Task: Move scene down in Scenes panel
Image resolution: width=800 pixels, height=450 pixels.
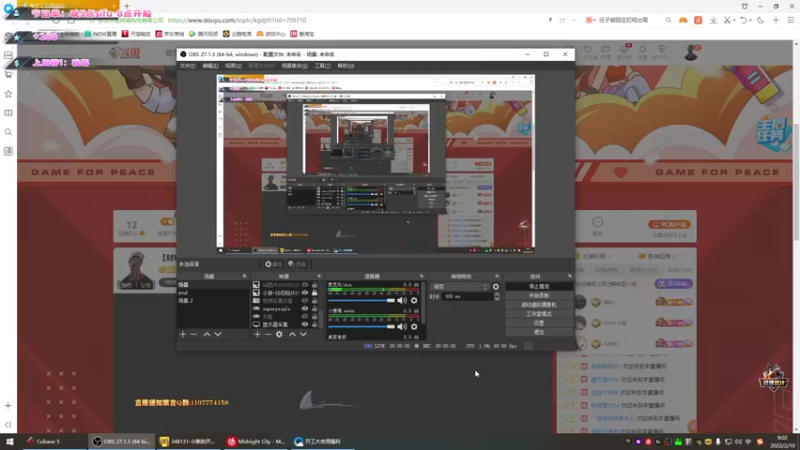Action: (x=218, y=334)
